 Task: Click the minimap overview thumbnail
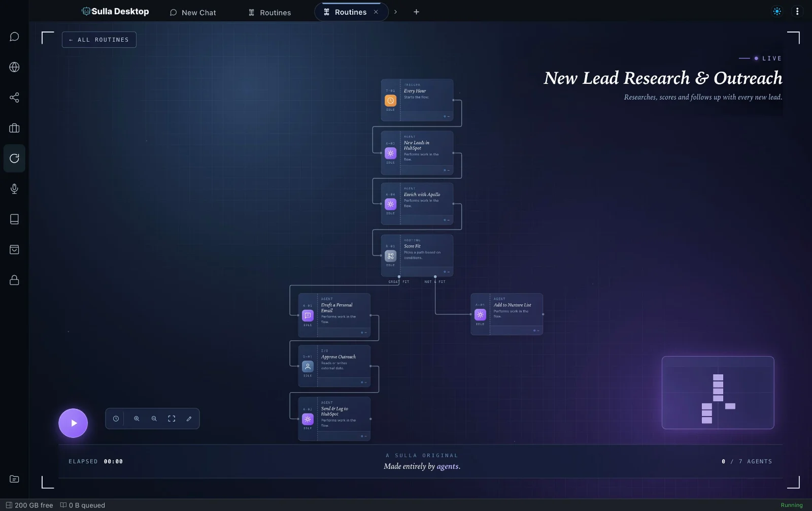coord(718,393)
